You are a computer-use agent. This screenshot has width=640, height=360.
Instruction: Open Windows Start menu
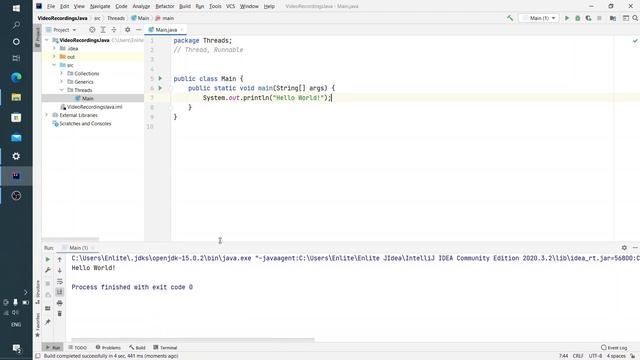pyautogui.click(x=16, y=8)
